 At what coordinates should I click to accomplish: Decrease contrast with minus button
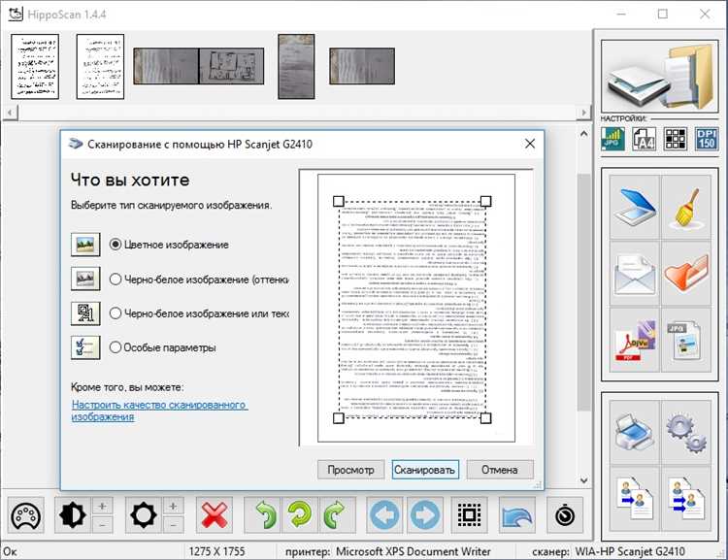[103, 525]
